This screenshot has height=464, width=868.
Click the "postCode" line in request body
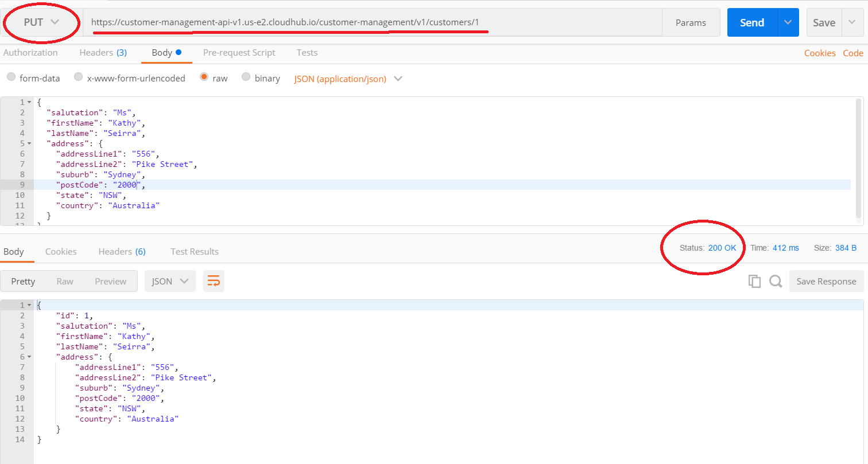[442, 185]
